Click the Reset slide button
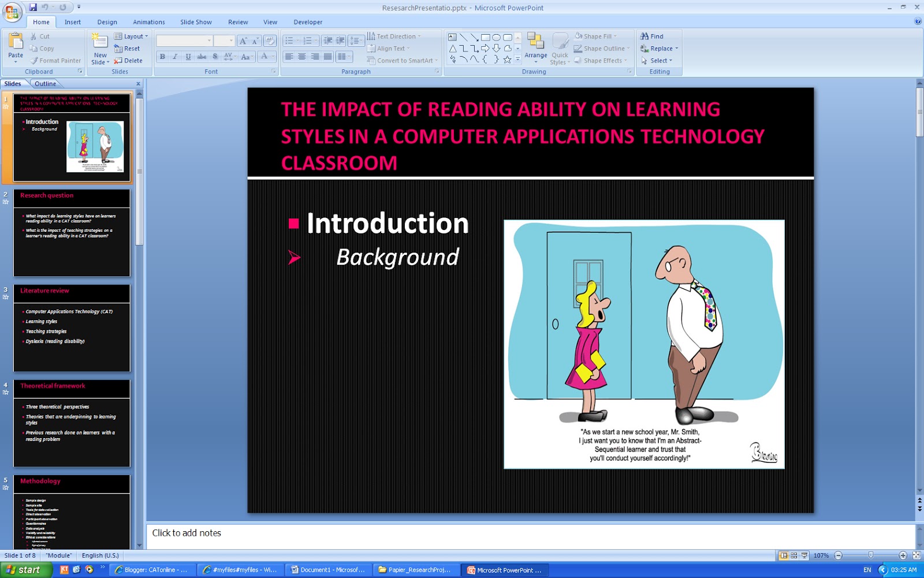924x578 pixels. [127, 49]
